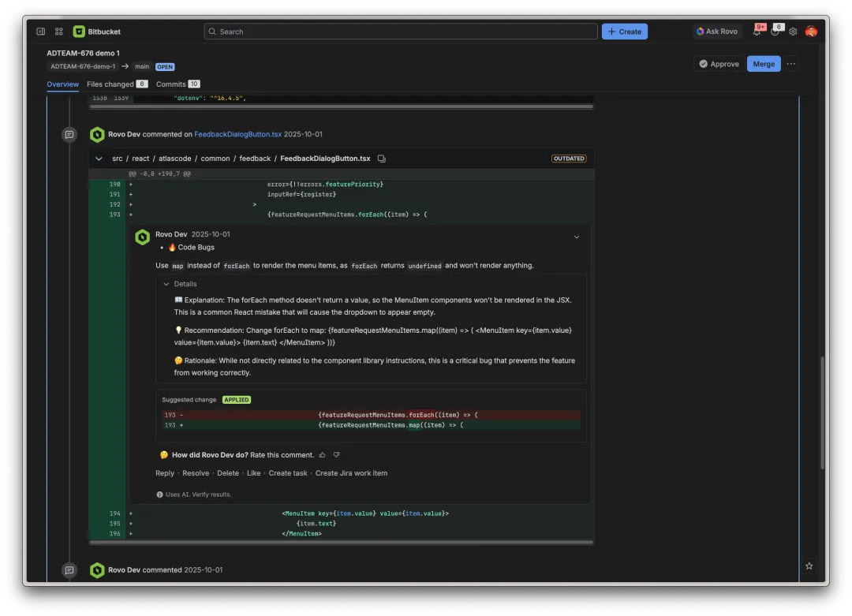
Task: Click Resolve under the comment
Action: [196, 473]
